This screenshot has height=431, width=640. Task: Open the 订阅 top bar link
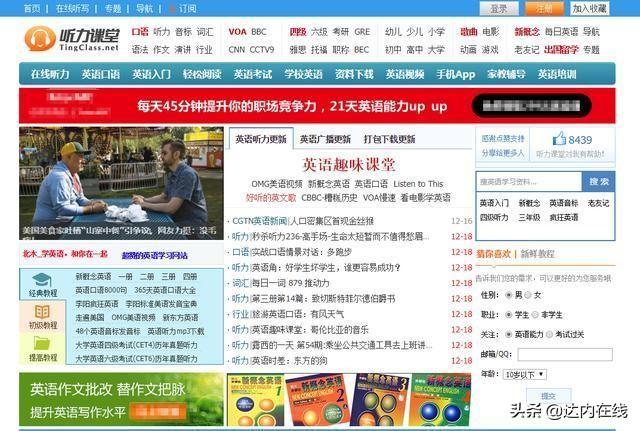click(187, 9)
